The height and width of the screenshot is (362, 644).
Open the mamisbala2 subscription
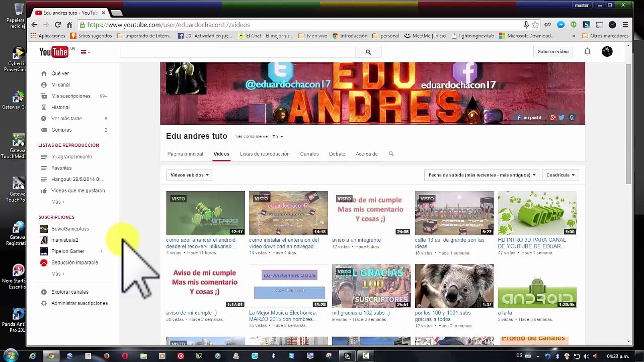click(64, 240)
